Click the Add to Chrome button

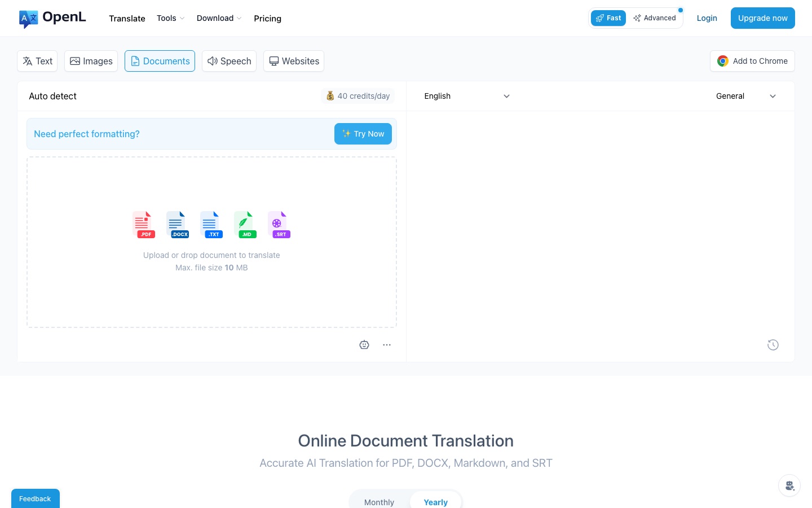point(752,61)
